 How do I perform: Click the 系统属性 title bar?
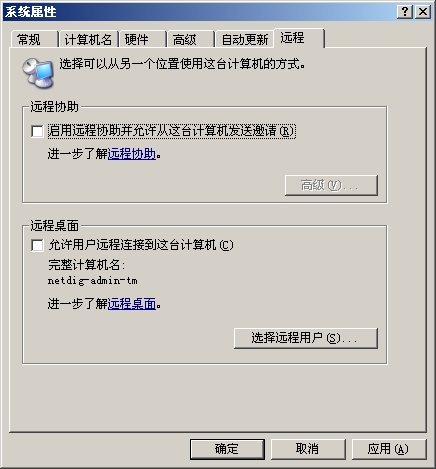pos(200,12)
